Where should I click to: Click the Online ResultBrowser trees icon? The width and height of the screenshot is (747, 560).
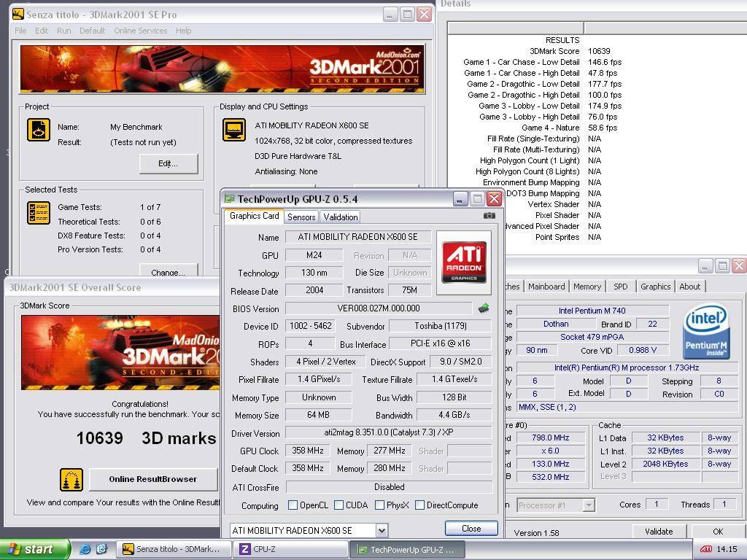click(71, 479)
